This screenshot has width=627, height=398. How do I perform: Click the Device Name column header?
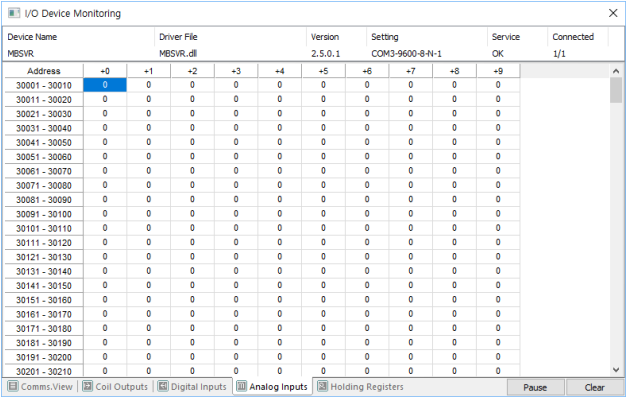(79, 37)
